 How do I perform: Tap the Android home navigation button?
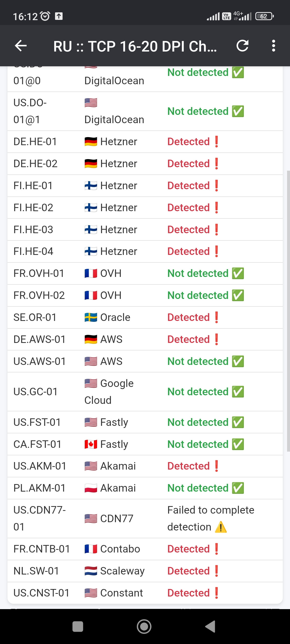(x=144, y=627)
